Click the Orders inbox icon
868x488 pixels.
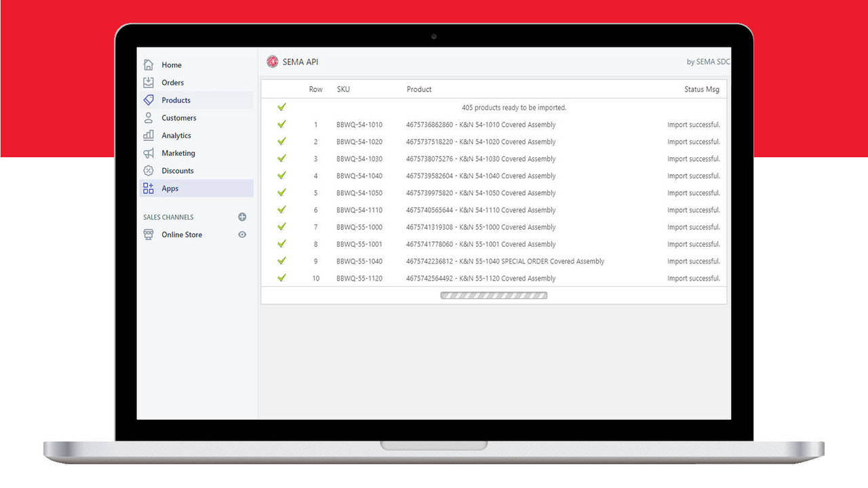(149, 83)
